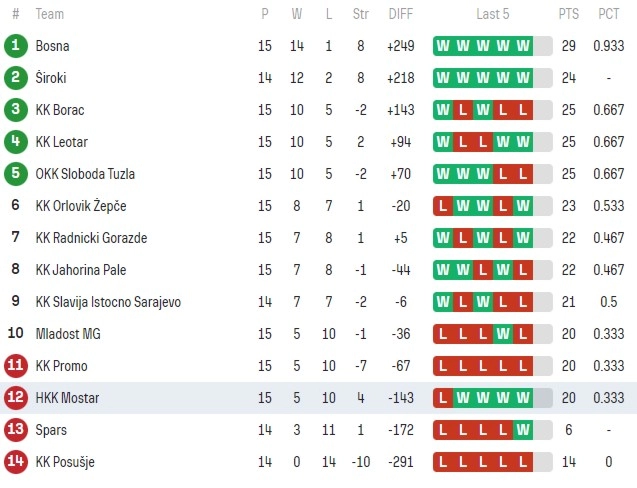Click the green rank 3 badge for KK Borac
The width and height of the screenshot is (637, 488).
pyautogui.click(x=16, y=110)
